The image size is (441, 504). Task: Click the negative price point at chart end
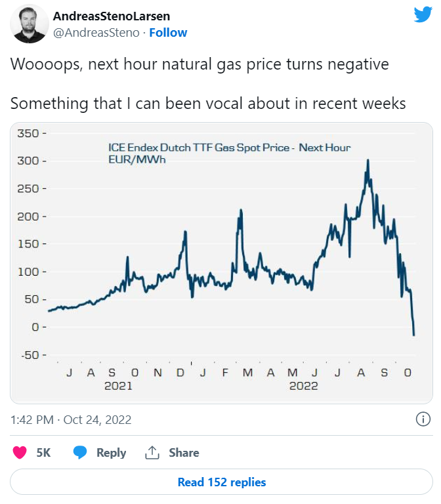click(x=413, y=335)
